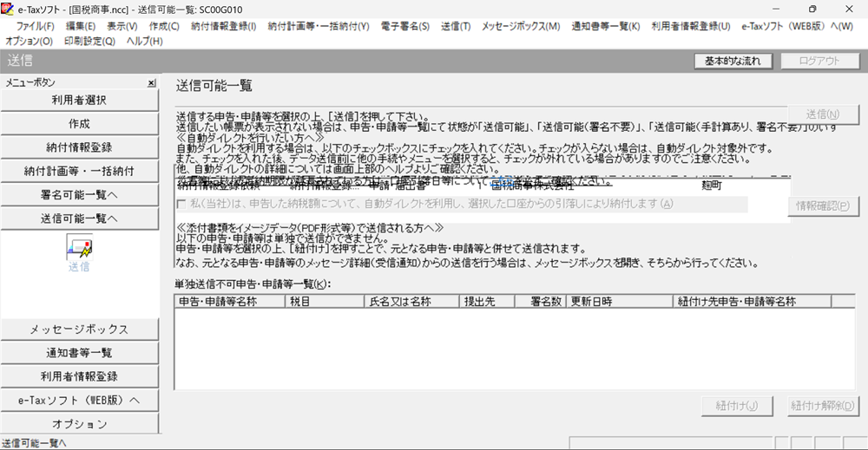Click the 麹町 cell in upper list
868x450 pixels.
(712, 186)
